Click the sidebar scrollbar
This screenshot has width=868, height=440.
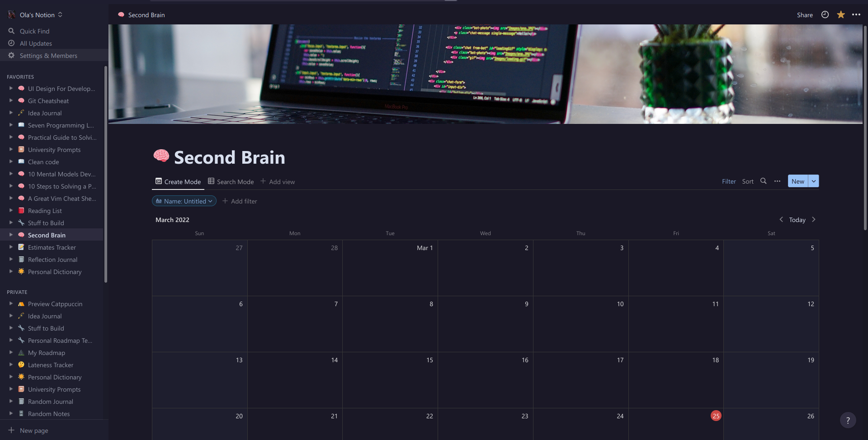105,174
